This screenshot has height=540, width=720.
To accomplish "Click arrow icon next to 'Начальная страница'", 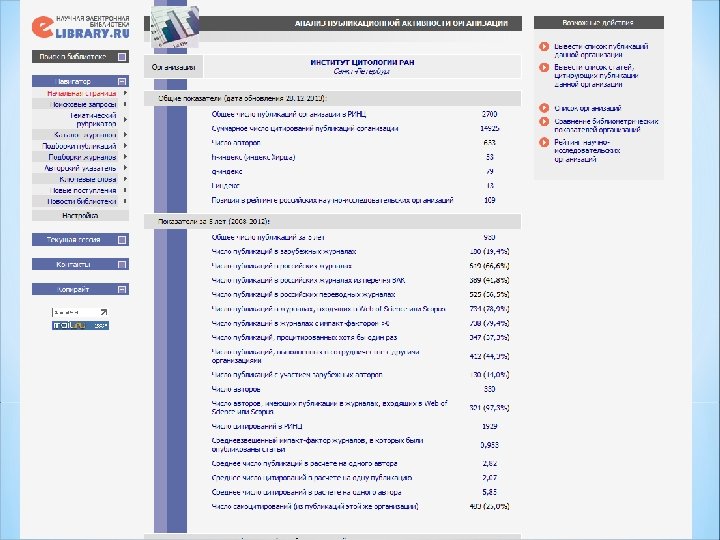I will (x=125, y=93).
